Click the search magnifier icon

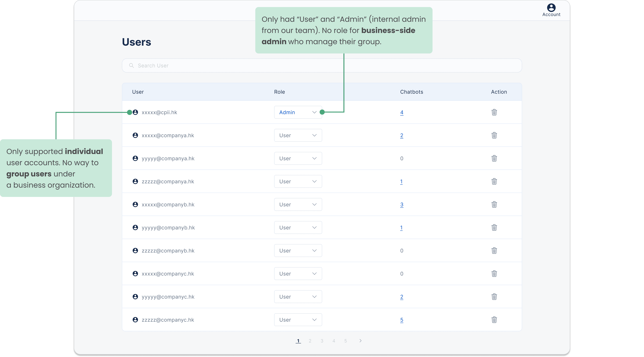131,66
